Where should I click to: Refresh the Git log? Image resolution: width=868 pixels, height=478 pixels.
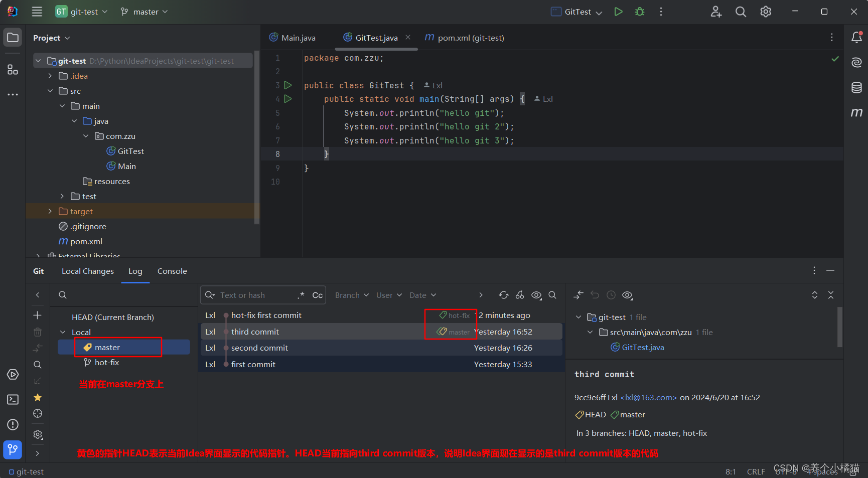503,295
